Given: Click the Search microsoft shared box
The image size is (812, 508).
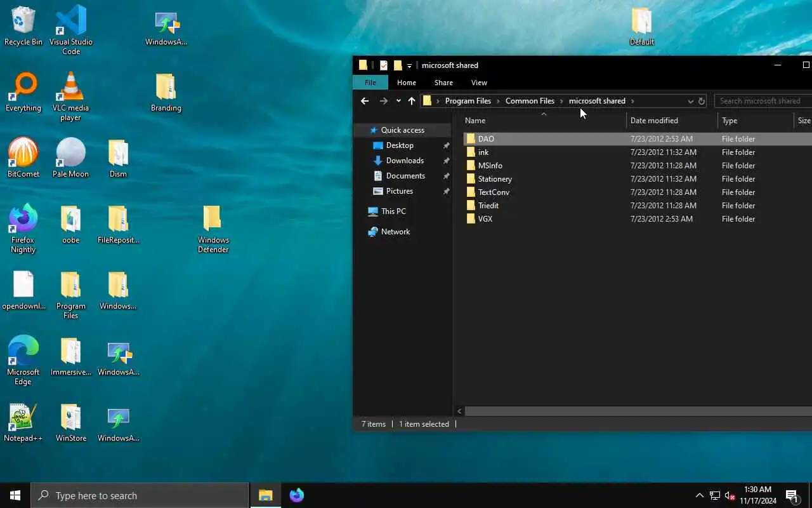Looking at the screenshot, I should 763,101.
